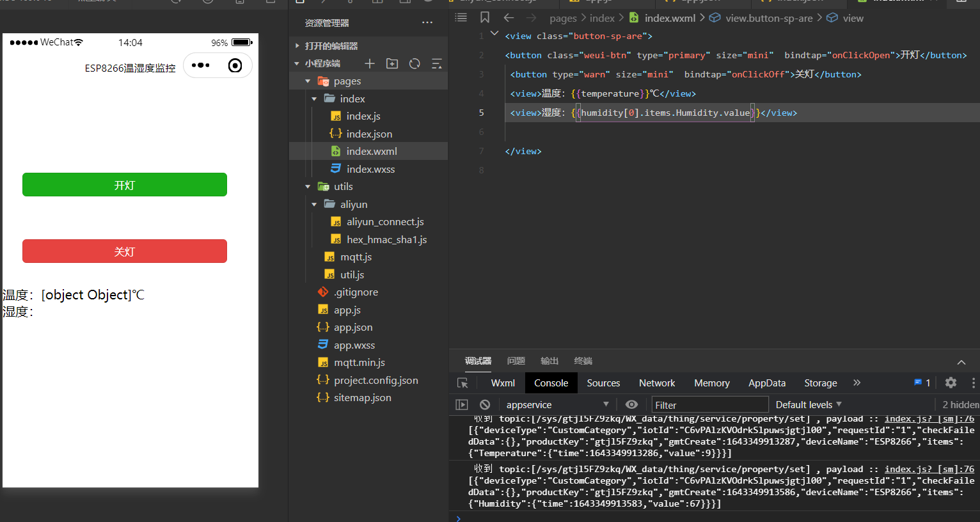
Task: Switch to the Sources tab
Action: point(603,383)
